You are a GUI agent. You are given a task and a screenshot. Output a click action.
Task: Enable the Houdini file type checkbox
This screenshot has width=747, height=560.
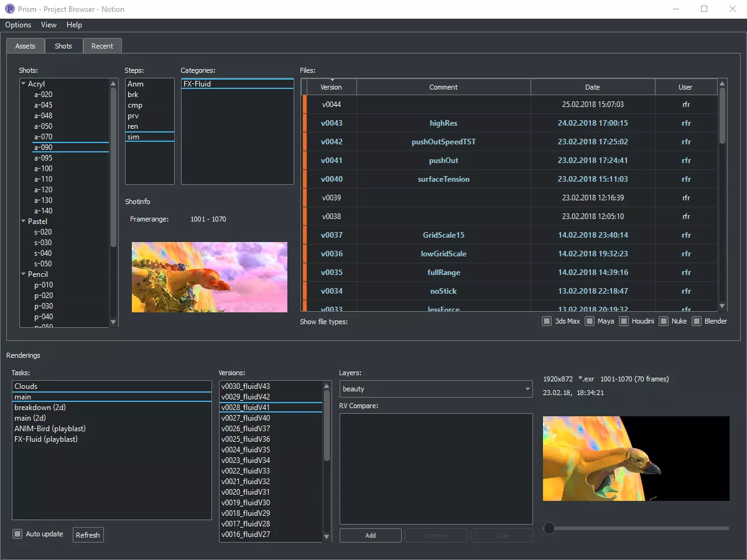[x=624, y=321]
